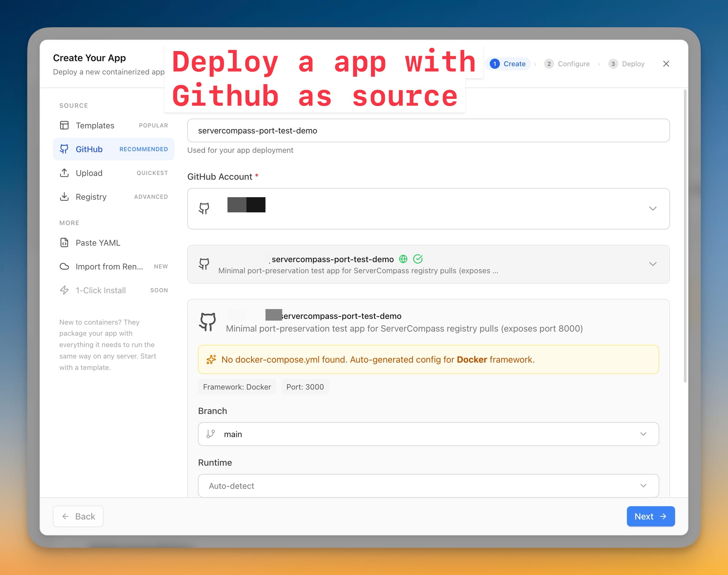Click the 1-Click Install lightning icon

pos(64,290)
